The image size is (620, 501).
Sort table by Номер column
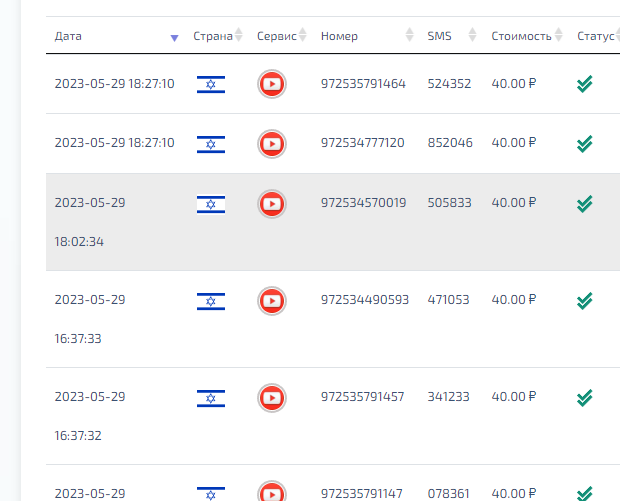tap(339, 36)
